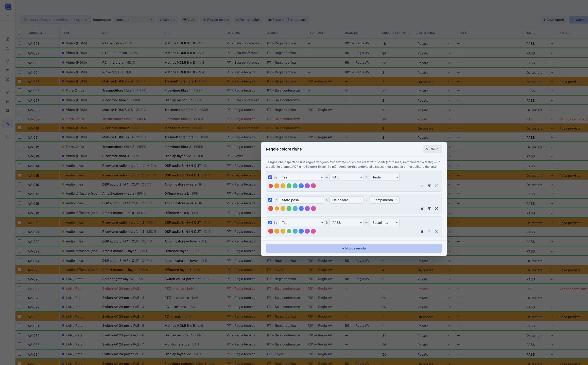Disable the Test FAIL rule checkbox
This screenshot has height=365, width=588.
point(270,177)
